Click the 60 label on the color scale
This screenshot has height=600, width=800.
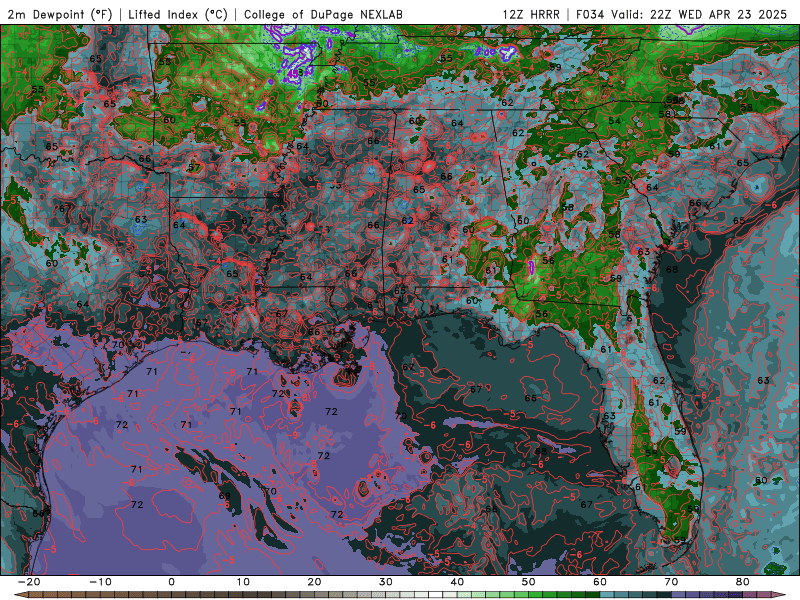coord(600,582)
